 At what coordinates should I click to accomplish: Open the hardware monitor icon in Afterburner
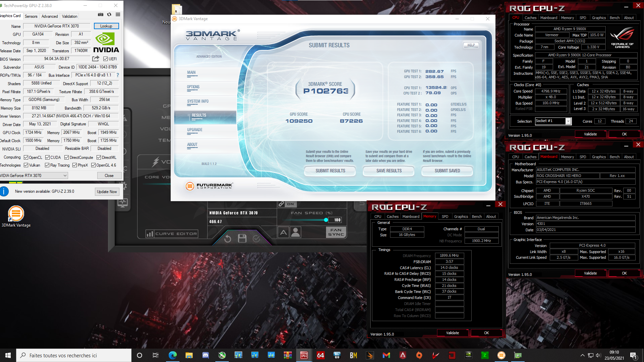point(122,202)
